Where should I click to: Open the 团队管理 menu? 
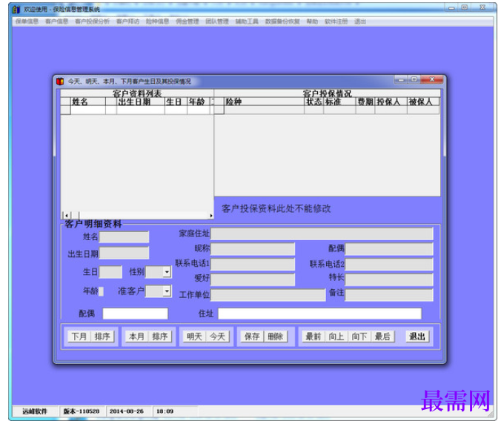[217, 21]
